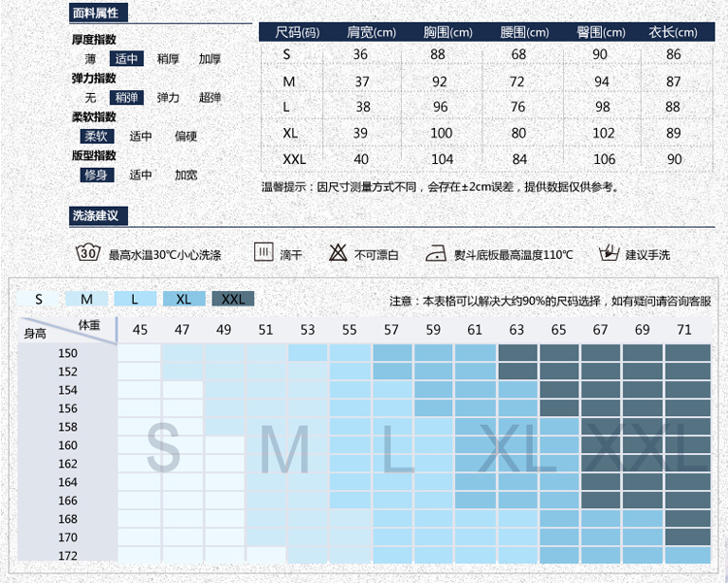728x583 pixels.
Task: Click the XXL dark legend swatch
Action: tap(233, 299)
